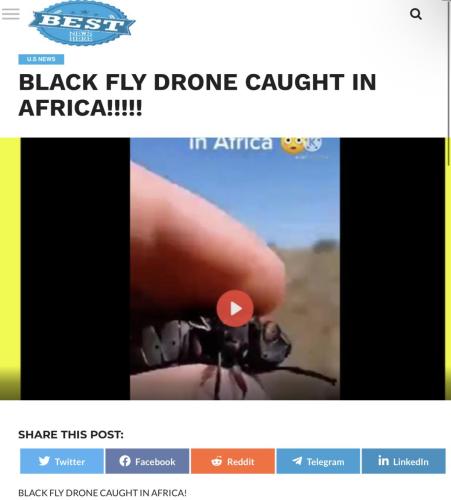Click the video thumbnail showing the fly
The image size is (451, 500).
tap(235, 268)
